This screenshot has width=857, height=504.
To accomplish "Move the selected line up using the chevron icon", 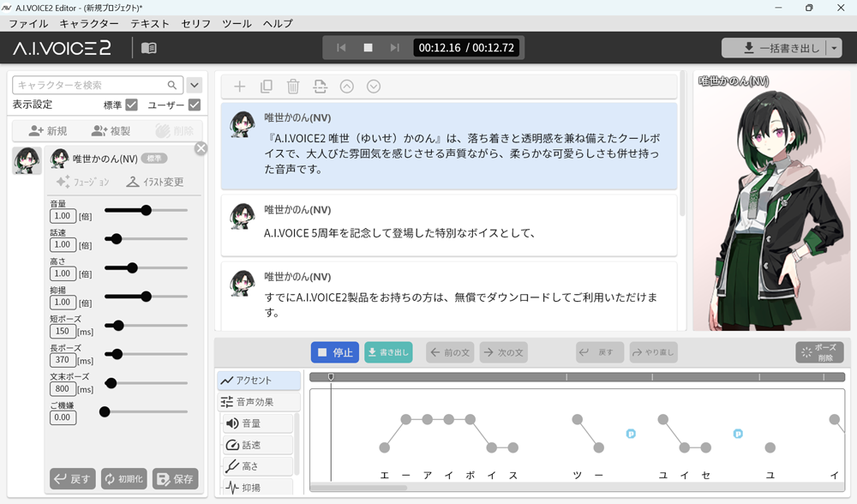I will (347, 86).
